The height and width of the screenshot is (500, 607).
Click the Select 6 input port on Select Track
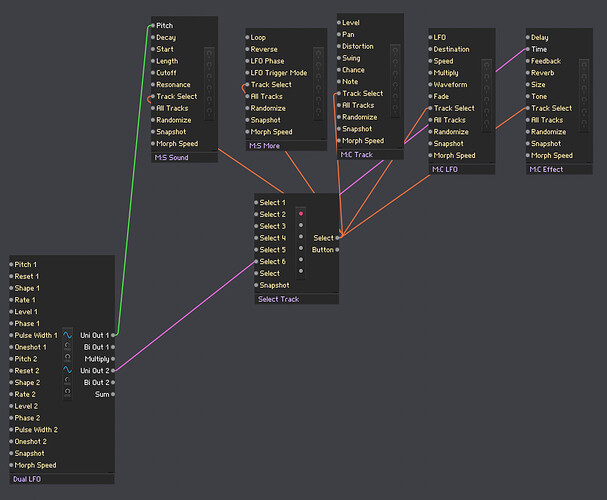256,262
